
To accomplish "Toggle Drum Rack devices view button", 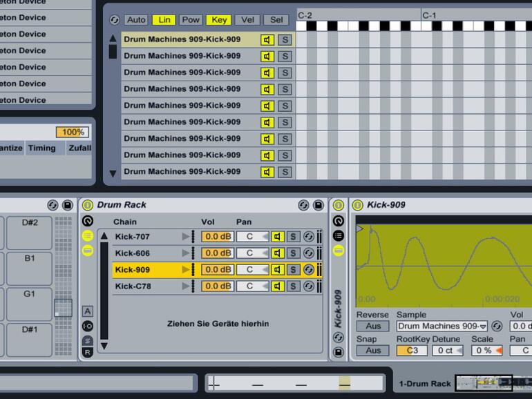I will pos(88,251).
